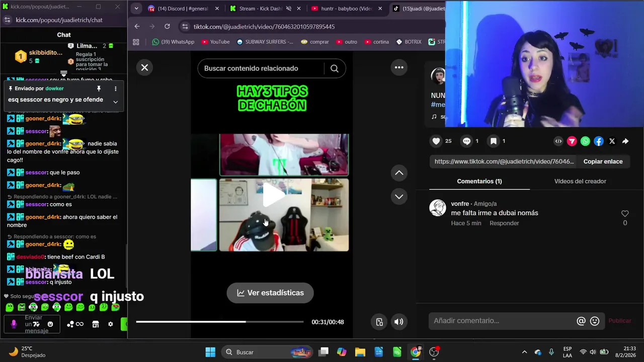Switch to huntr - babyboo YouTube tab
Image resolution: width=644 pixels, height=362 pixels.
(x=347, y=9)
